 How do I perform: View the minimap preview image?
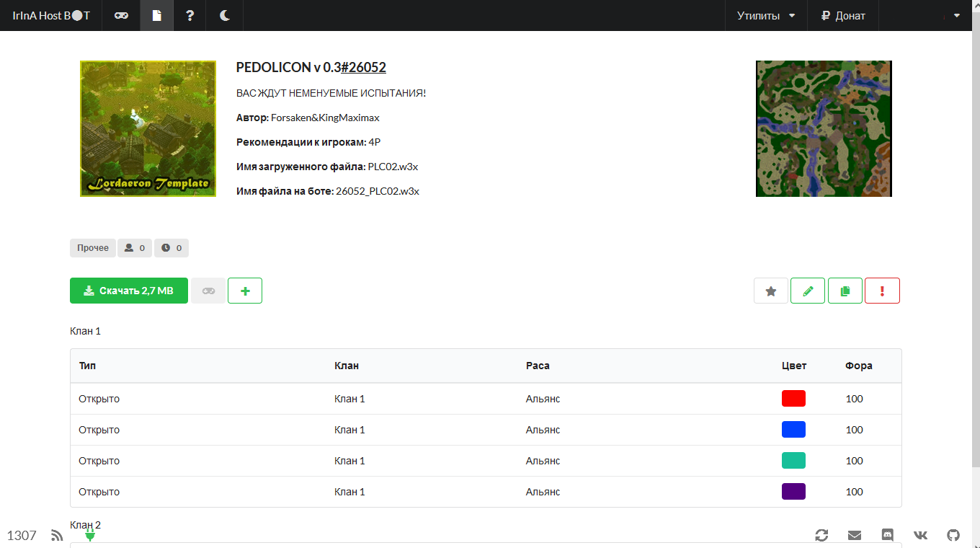(x=824, y=128)
